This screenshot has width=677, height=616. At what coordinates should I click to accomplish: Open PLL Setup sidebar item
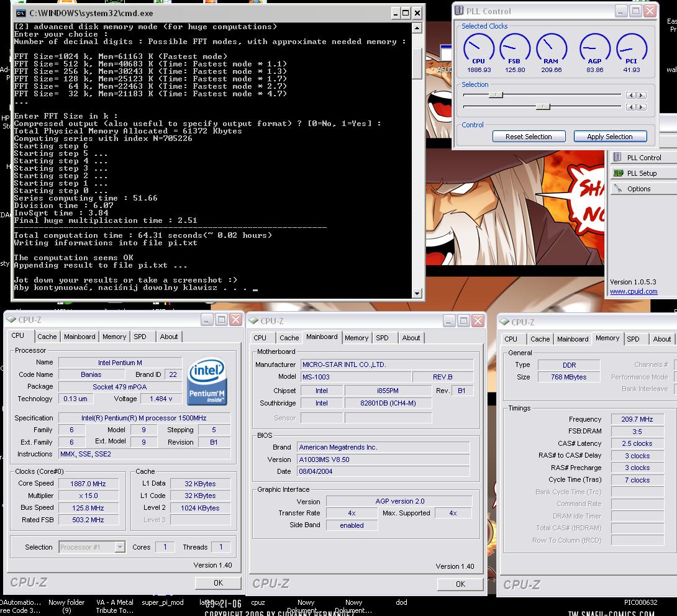643,173
